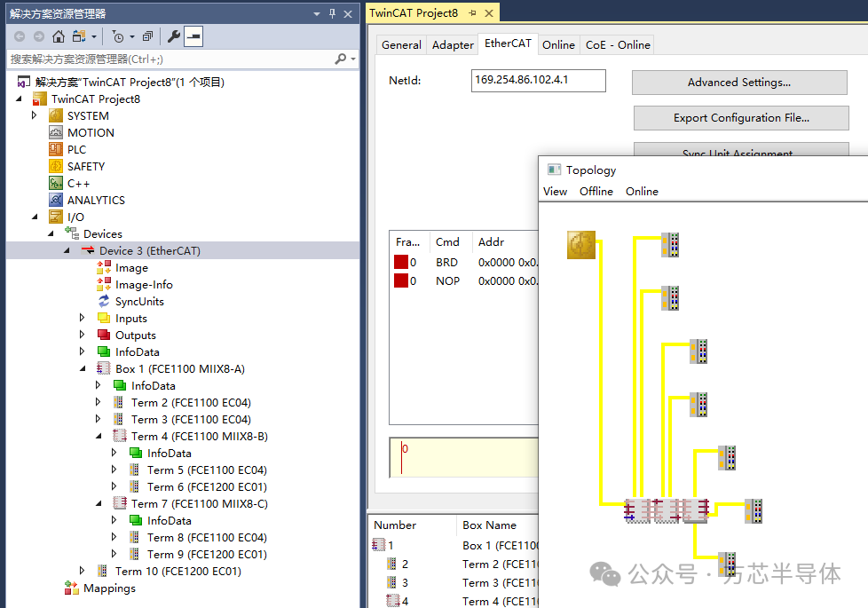Select Image-Info in the tree

144,285
